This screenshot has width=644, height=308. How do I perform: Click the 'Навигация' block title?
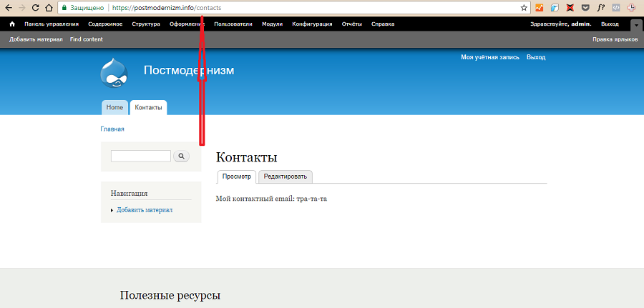pyautogui.click(x=129, y=193)
